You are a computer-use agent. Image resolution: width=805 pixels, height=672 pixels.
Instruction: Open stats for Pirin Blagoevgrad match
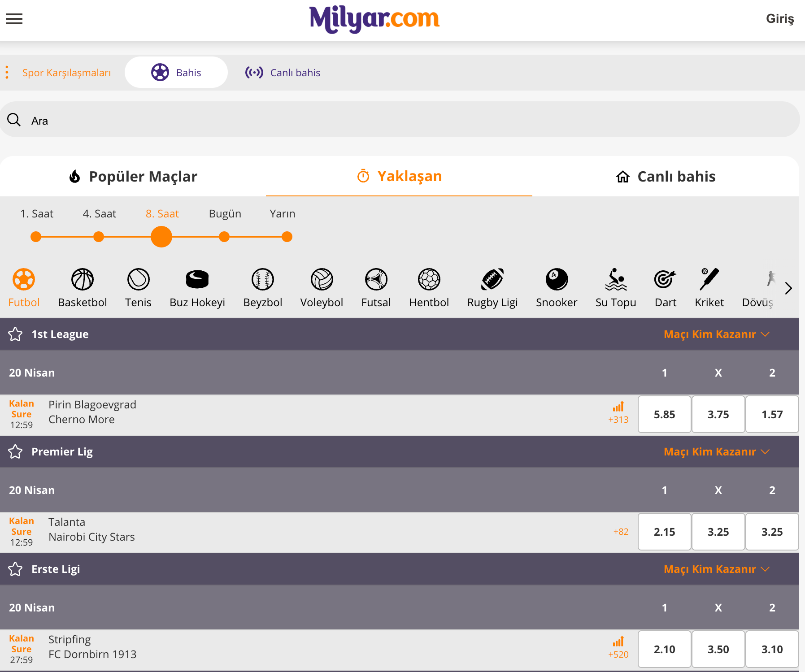point(618,407)
